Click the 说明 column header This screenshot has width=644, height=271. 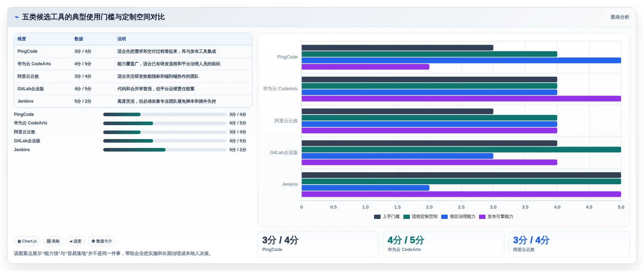point(122,39)
